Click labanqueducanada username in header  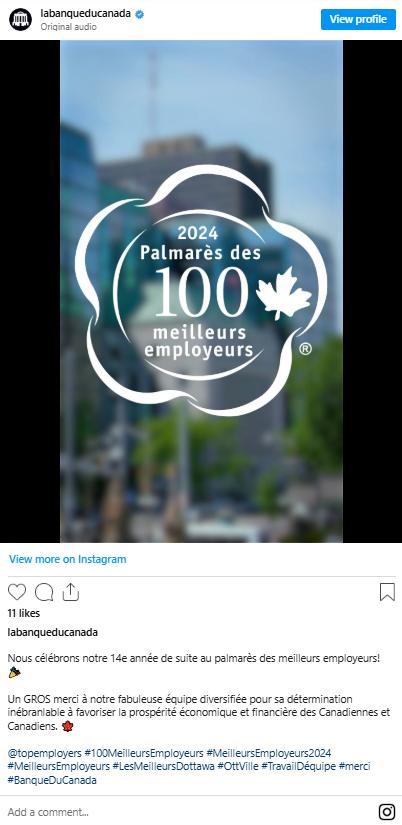[x=86, y=14]
